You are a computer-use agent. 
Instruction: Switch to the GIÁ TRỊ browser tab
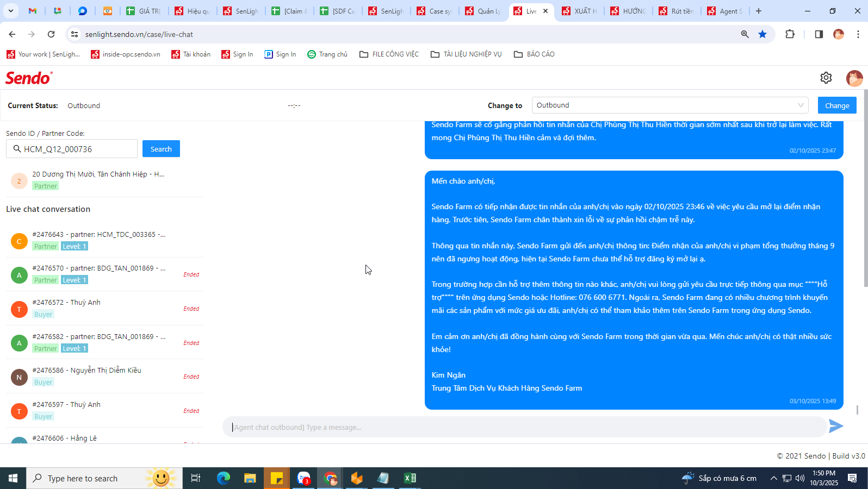[143, 11]
